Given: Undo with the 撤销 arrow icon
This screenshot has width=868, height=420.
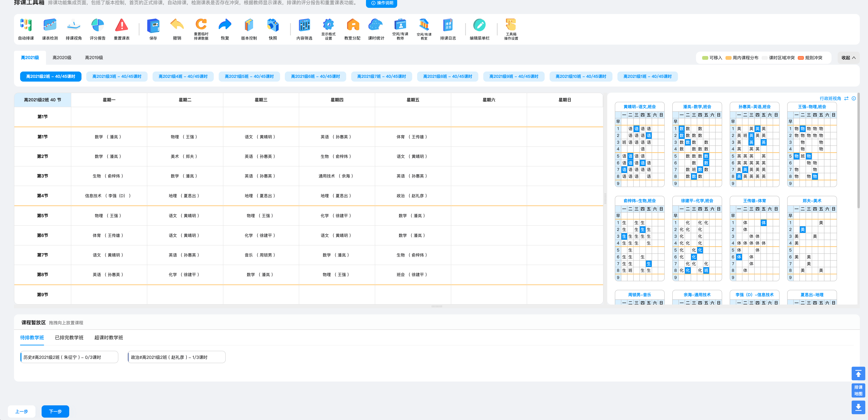Looking at the screenshot, I should [x=177, y=25].
